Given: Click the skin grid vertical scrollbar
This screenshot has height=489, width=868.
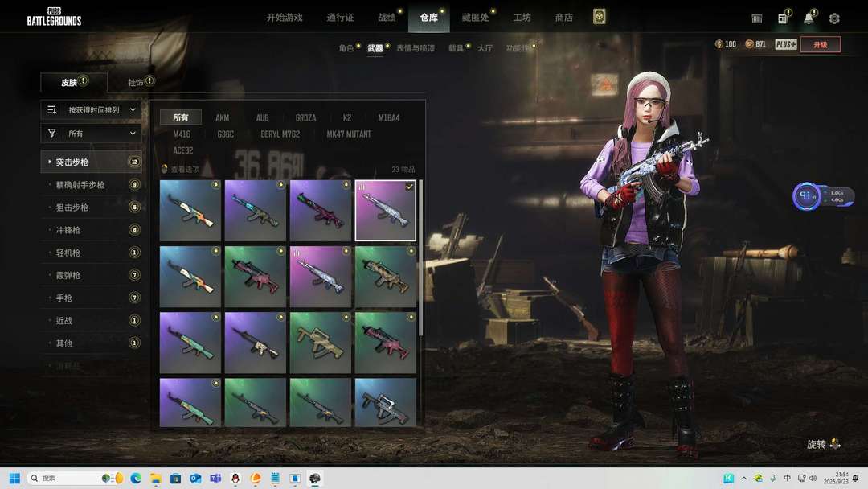Looking at the screenshot, I should pos(420,257).
